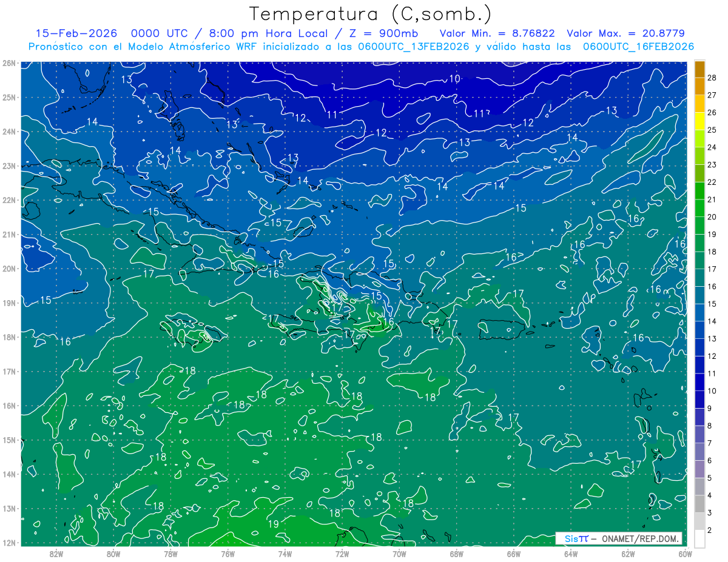Click color bar label "3"
Image resolution: width=728 pixels, height=562 pixels.
(710, 513)
